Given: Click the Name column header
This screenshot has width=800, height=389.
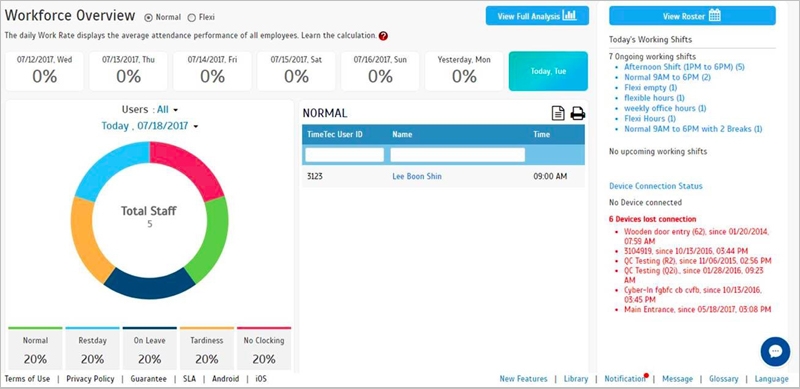Looking at the screenshot, I should click(402, 135).
